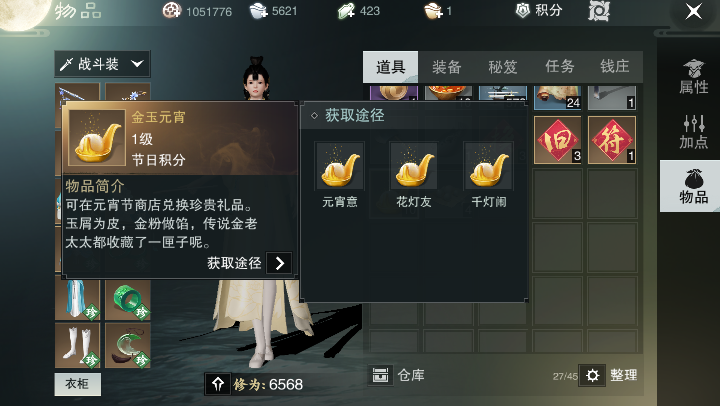720x406 pixels.
Task: Click the green jade ring equipment slot
Action: pyautogui.click(x=128, y=300)
